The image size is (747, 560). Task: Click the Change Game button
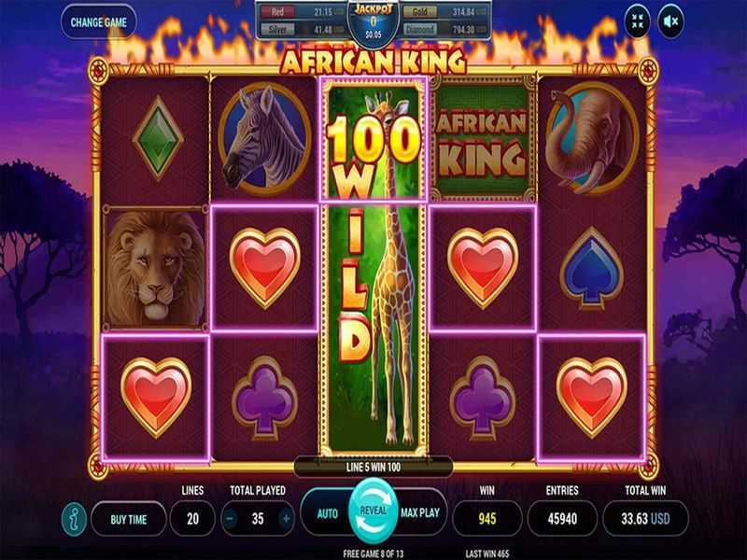pyautogui.click(x=99, y=22)
